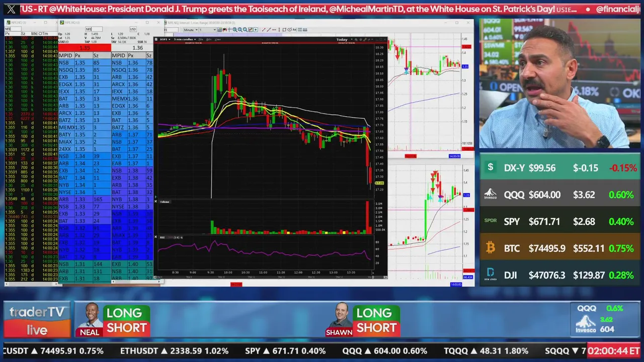This screenshot has width=644, height=362.
Task: Select the Aa text annotation tool
Action: [294, 30]
